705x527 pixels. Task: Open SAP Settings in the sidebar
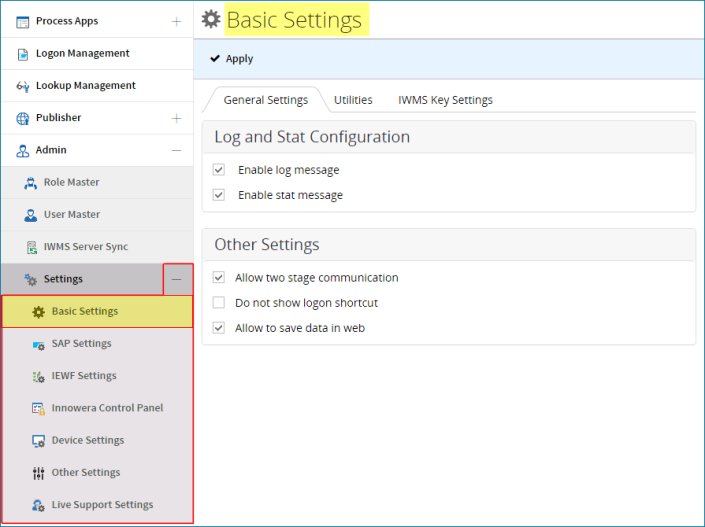tap(98, 344)
